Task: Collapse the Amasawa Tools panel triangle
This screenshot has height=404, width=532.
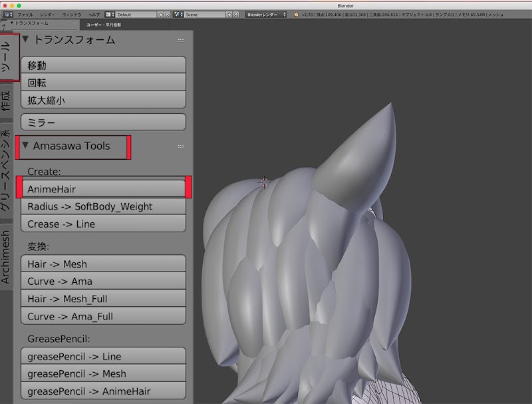Action: pyautogui.click(x=25, y=145)
